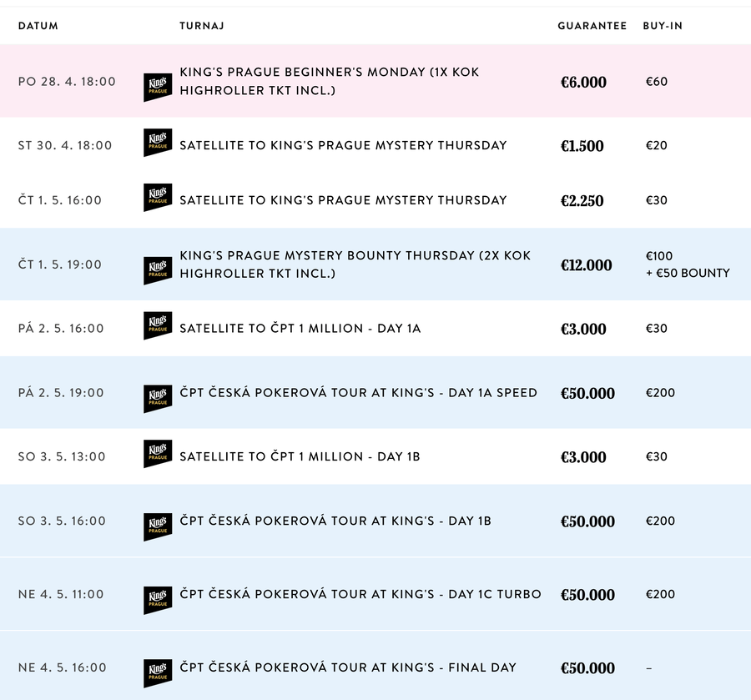The height and width of the screenshot is (700, 751).
Task: Click the NE 4. 5. 16:00 date cell
Action: click(62, 667)
